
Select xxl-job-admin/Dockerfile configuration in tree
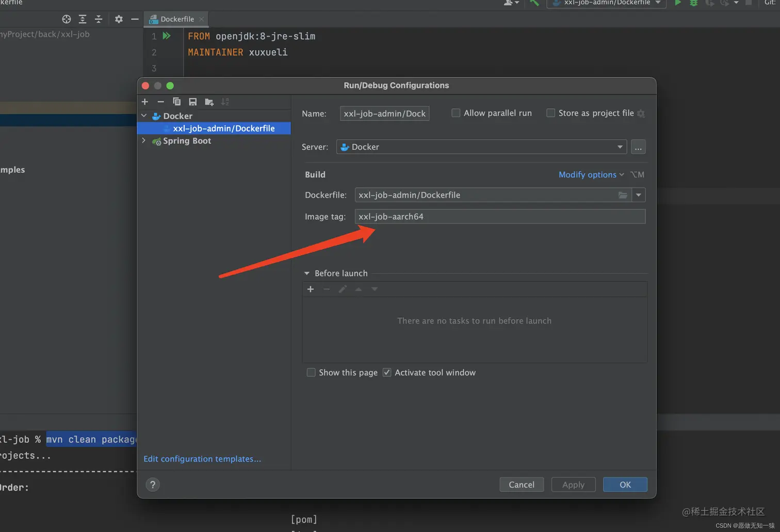coord(214,128)
